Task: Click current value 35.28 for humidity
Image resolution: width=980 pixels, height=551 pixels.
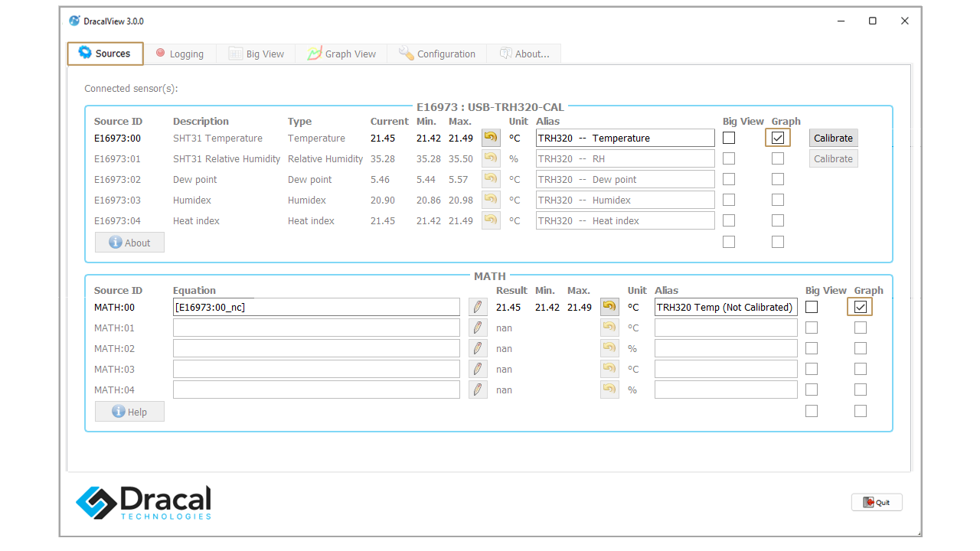Action: point(383,159)
